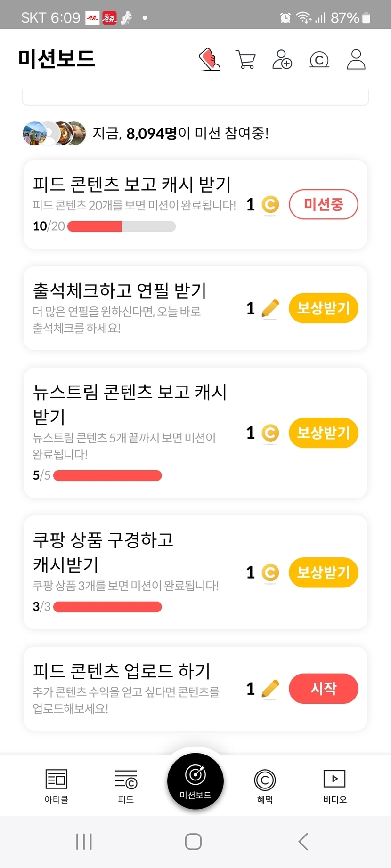
Task: Tap the 5/5 뉴스트림 progress bar
Action: coord(107,475)
